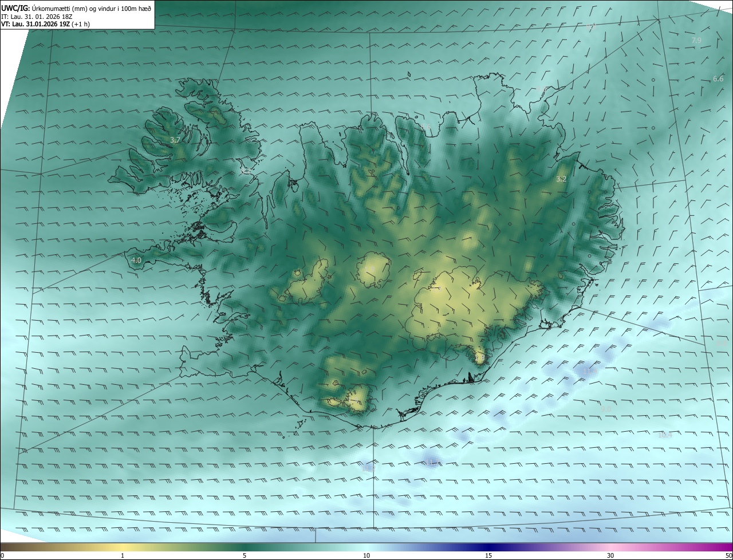
Task: Click the '5' tick on the colour scale
Action: coord(245,555)
